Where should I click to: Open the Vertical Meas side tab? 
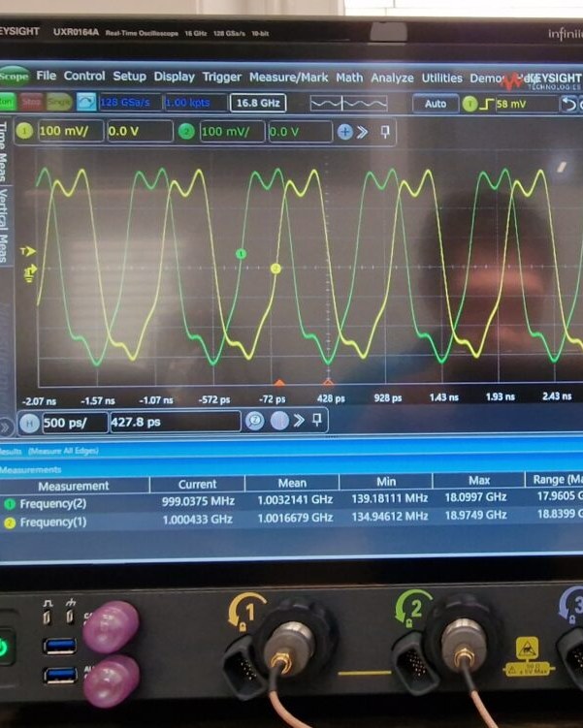coord(4,226)
